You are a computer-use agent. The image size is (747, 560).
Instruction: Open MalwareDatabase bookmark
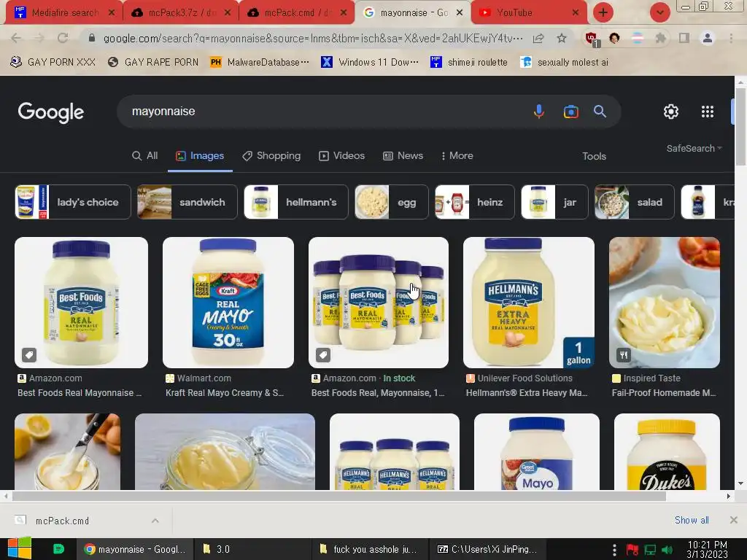coord(260,62)
